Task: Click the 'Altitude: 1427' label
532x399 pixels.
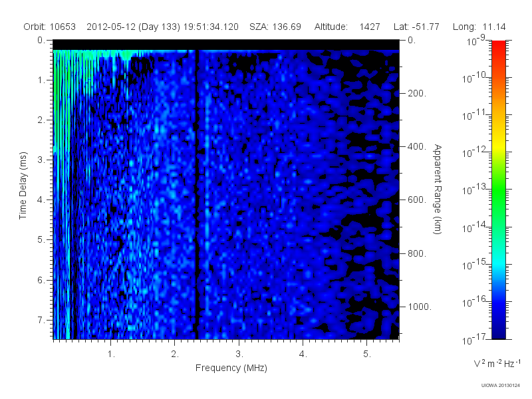Action: 347,27
